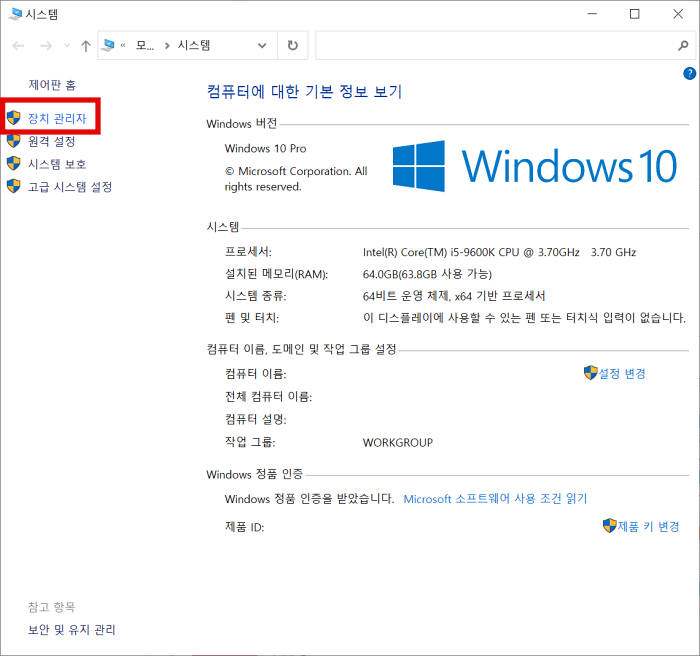Click the back navigation arrow
The height and width of the screenshot is (656, 700).
click(18, 46)
